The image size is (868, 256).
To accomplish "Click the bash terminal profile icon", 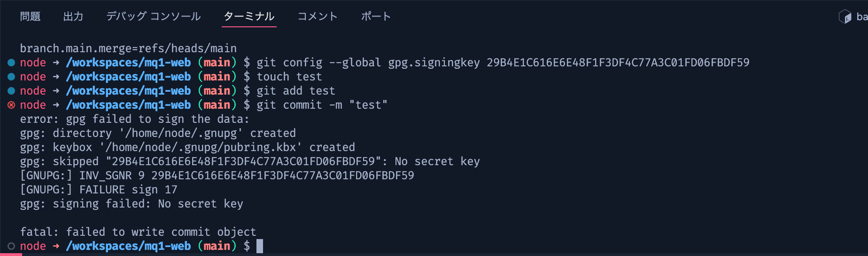I will click(845, 17).
